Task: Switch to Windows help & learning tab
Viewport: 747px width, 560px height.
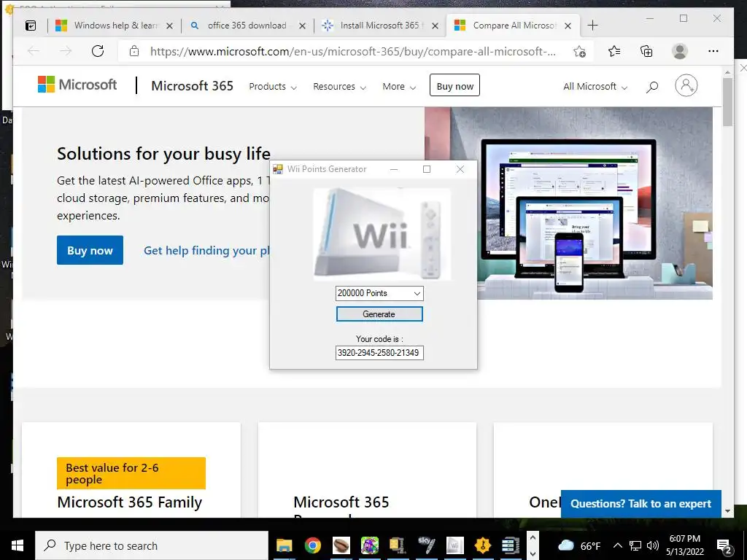Action: [115, 26]
